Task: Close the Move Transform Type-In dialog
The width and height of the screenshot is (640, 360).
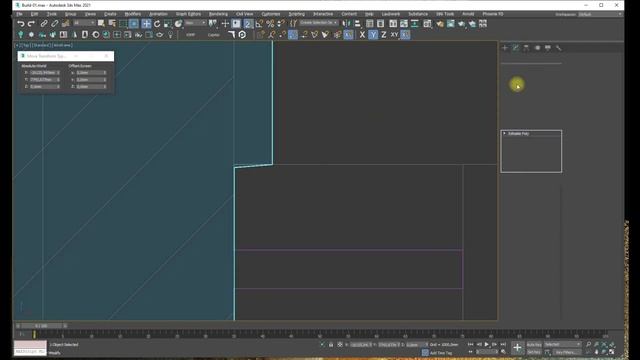Action: 107,56
